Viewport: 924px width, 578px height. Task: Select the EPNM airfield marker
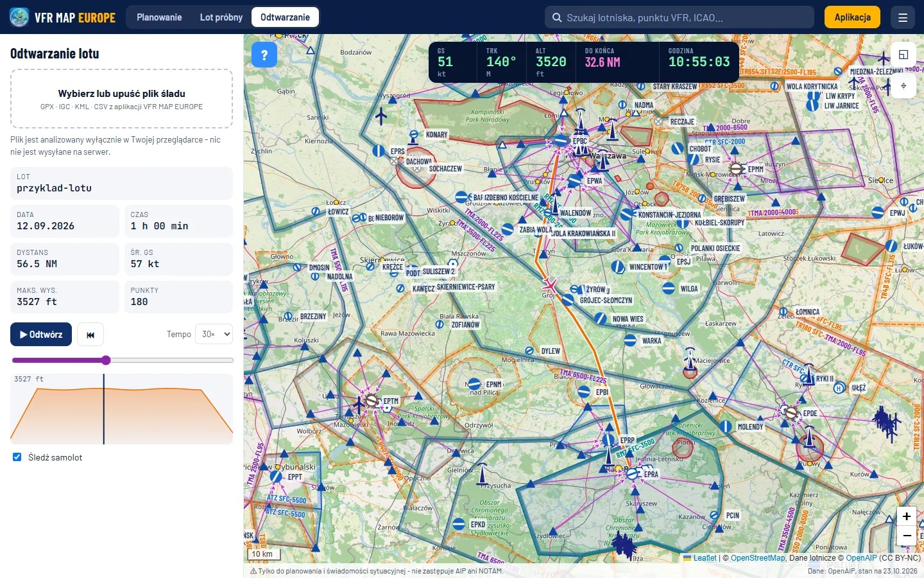tap(474, 384)
